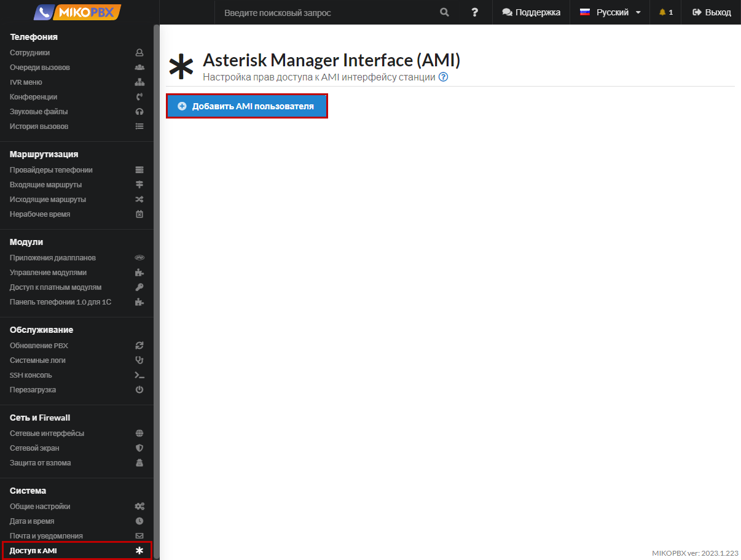The height and width of the screenshot is (560, 741).
Task: Click headphones icon for sound files
Action: pyautogui.click(x=139, y=112)
